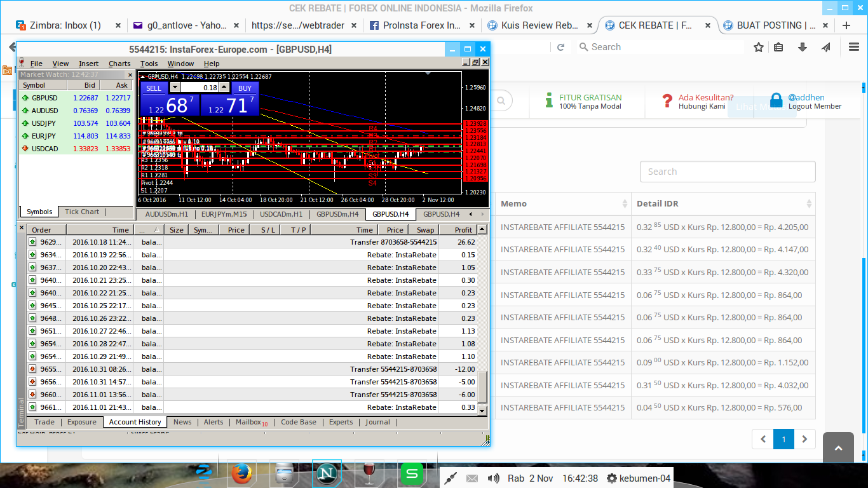Close the Terminal panel with the X
Image resolution: width=868 pixels, height=488 pixels.
point(21,227)
